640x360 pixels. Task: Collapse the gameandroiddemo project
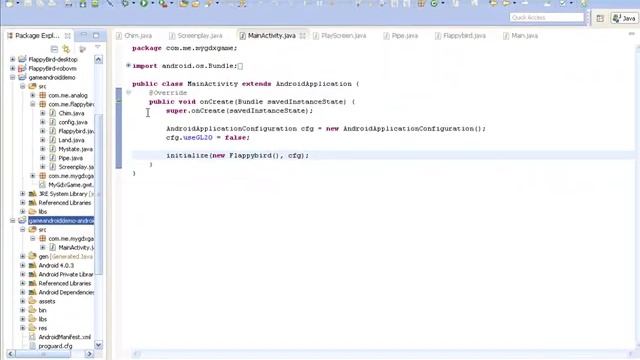pyautogui.click(x=13, y=77)
